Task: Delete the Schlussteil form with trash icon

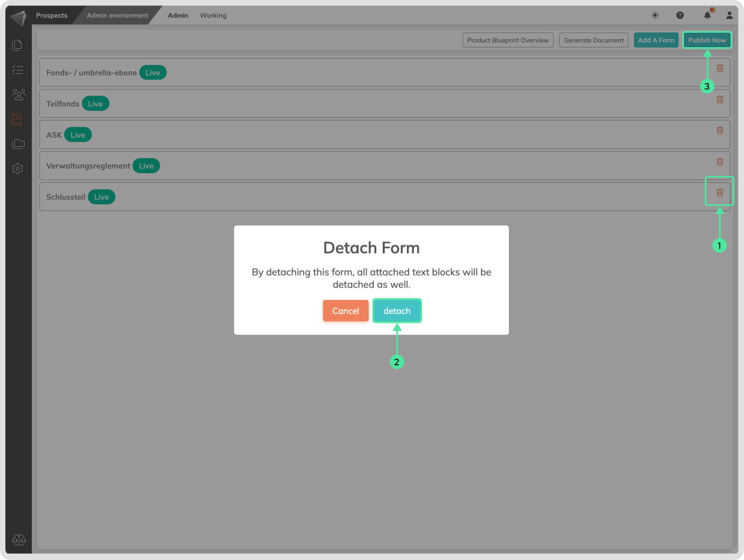Action: 720,193
